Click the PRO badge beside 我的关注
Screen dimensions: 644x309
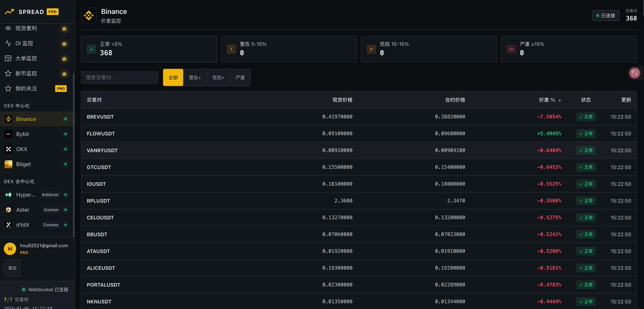(61, 88)
